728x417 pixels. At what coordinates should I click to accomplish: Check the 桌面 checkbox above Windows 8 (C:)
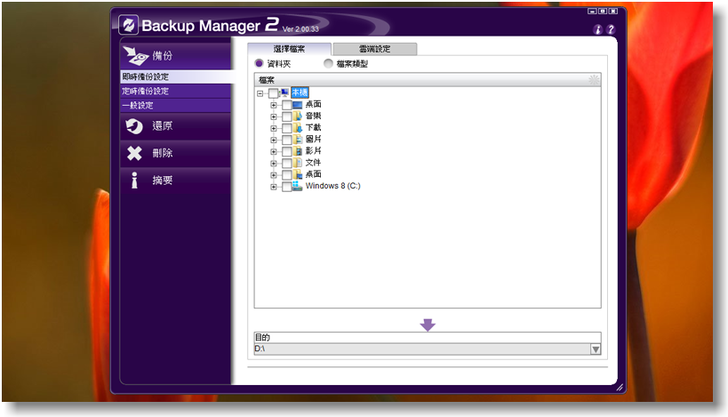tap(286, 175)
